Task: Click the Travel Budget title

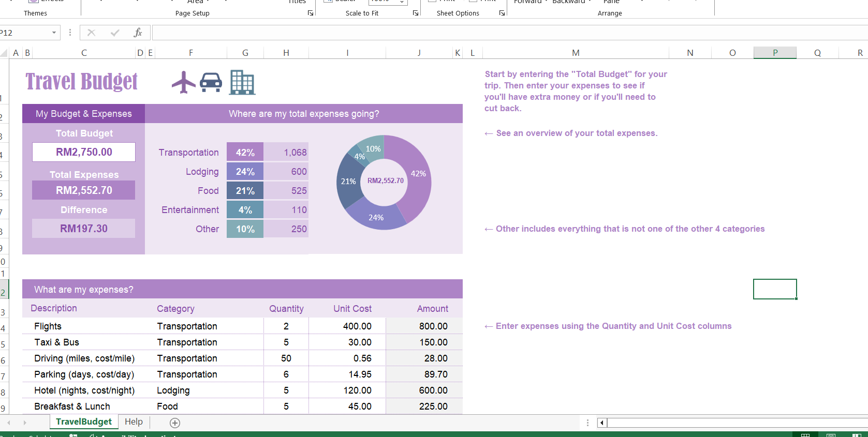Action: point(82,82)
